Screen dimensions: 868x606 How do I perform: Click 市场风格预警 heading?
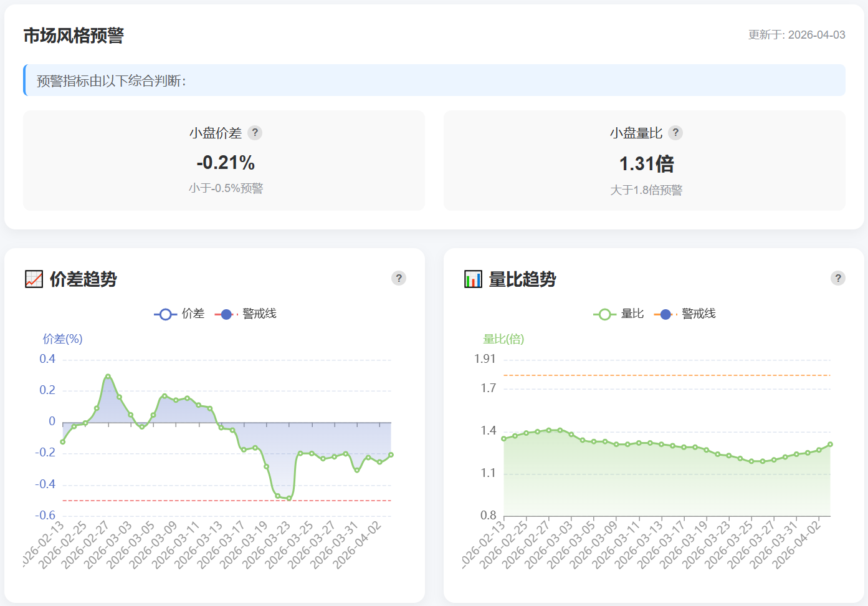point(74,36)
